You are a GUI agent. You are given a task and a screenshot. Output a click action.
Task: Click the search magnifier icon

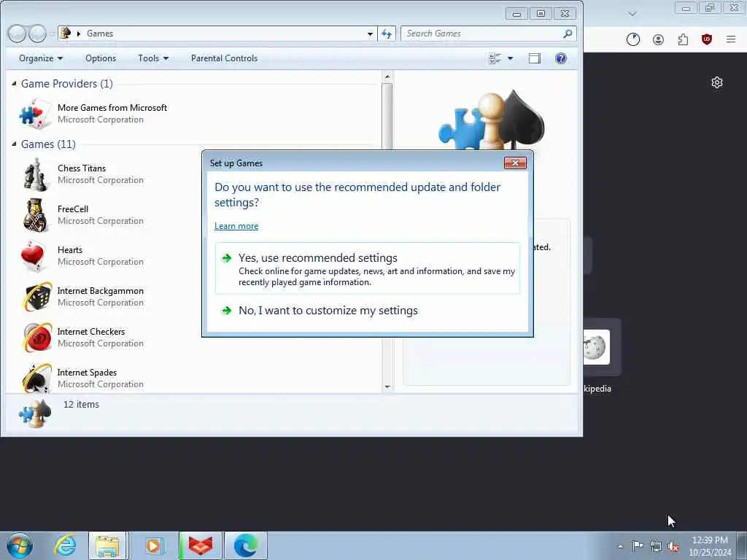click(x=568, y=34)
